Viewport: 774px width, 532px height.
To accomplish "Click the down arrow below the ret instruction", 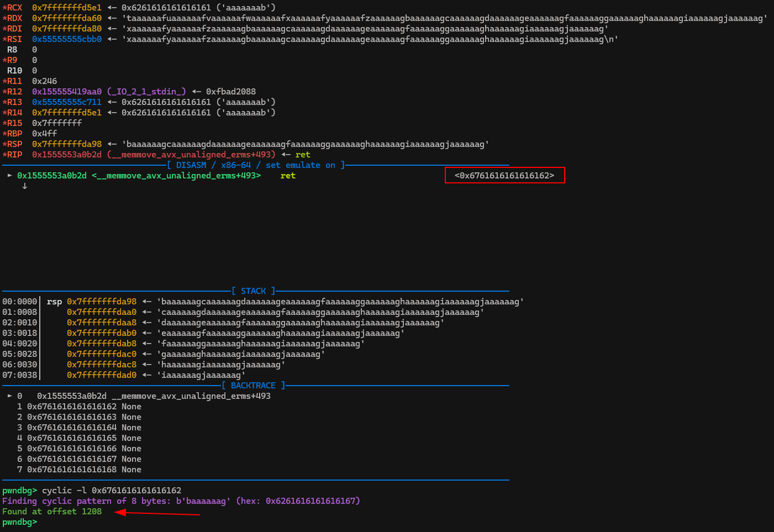I will (24, 186).
